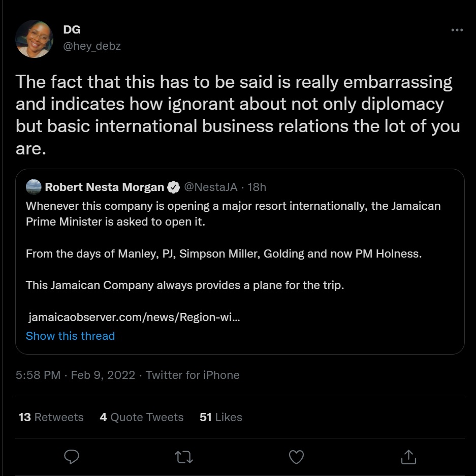Click the quoted tweet's 18h timestamp
The height and width of the screenshot is (476, 476).
[x=257, y=187]
